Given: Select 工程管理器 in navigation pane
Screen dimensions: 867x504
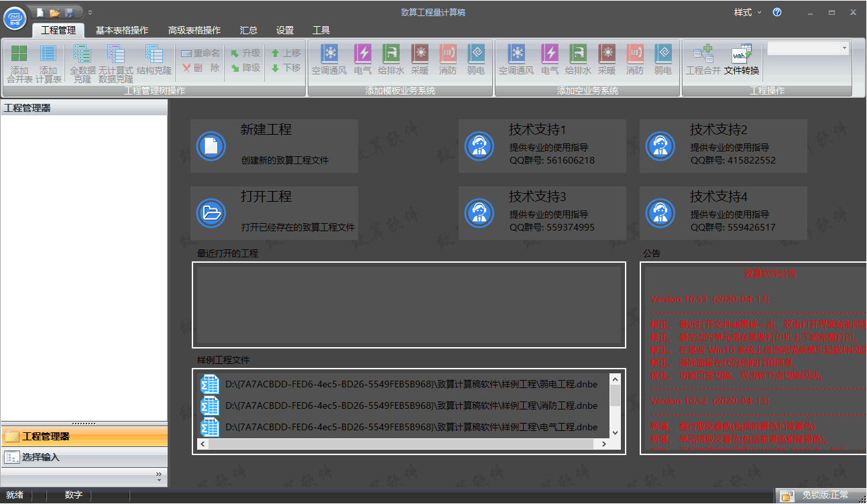Looking at the screenshot, I should click(84, 437).
